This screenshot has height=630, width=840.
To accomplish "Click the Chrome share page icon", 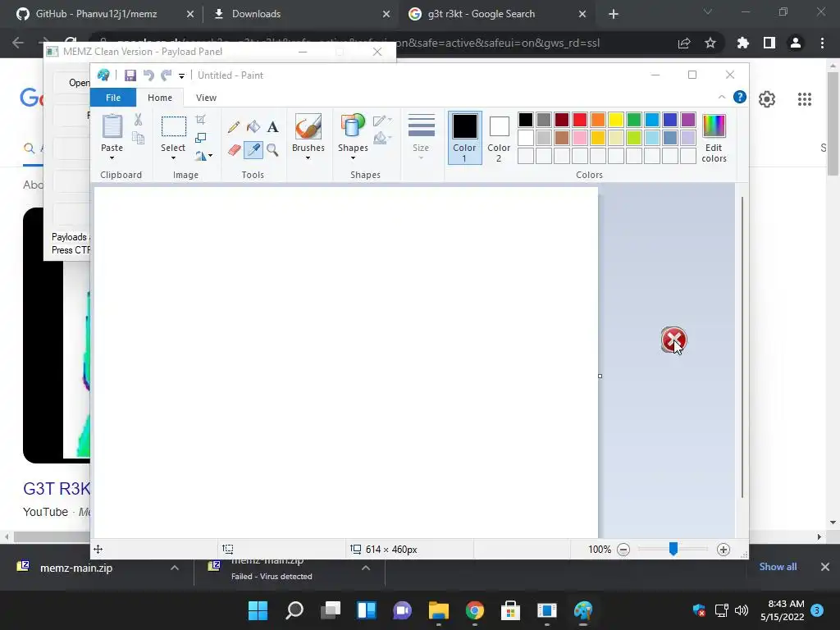I will (x=684, y=43).
